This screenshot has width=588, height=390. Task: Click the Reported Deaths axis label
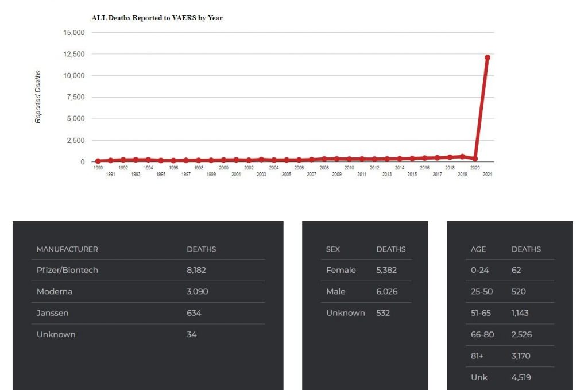[x=38, y=97]
